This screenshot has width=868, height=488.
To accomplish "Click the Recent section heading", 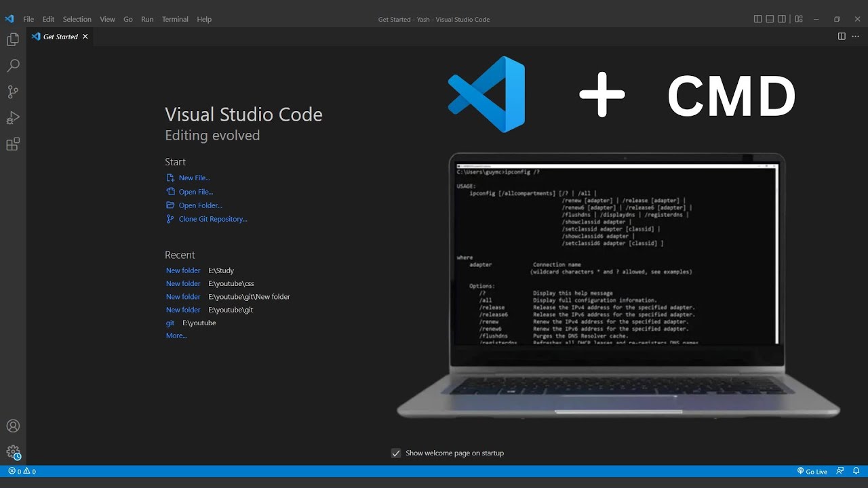I will click(180, 255).
